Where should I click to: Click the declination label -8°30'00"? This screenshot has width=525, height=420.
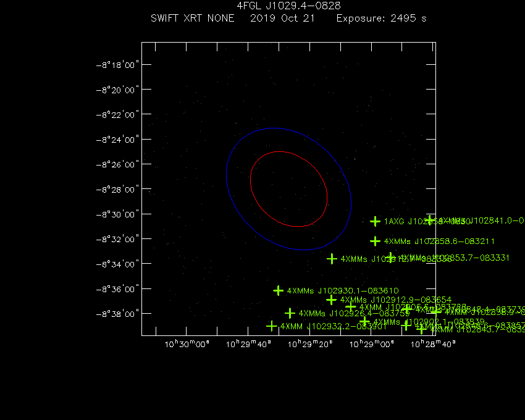click(117, 214)
